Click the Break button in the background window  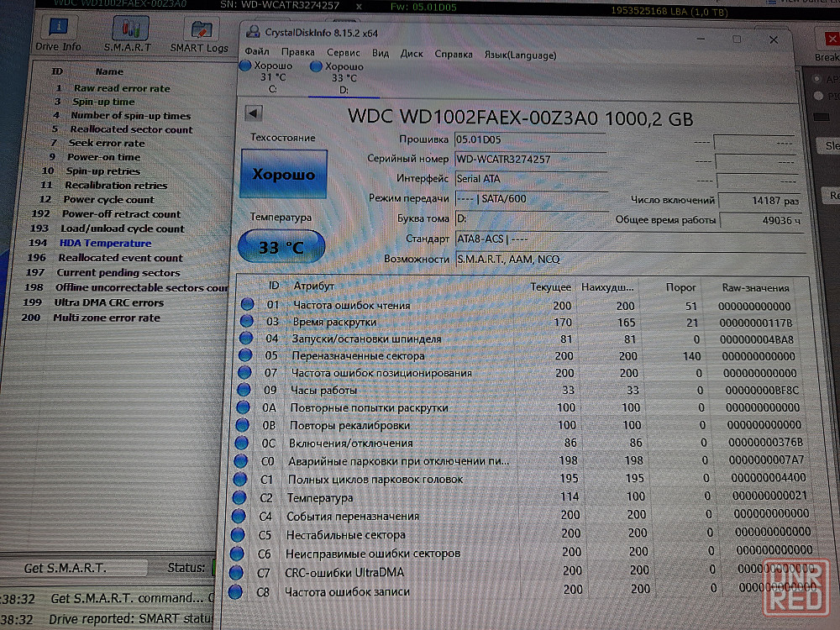827,47
